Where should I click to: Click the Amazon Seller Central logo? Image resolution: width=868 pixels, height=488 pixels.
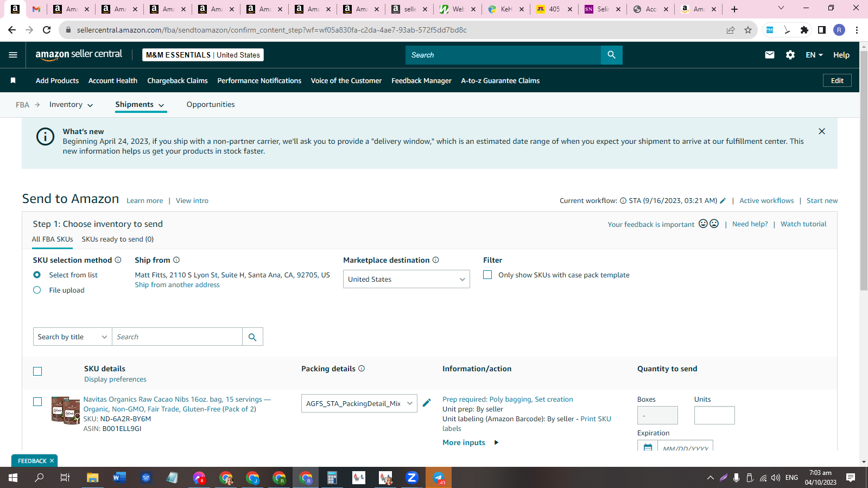coord(79,54)
